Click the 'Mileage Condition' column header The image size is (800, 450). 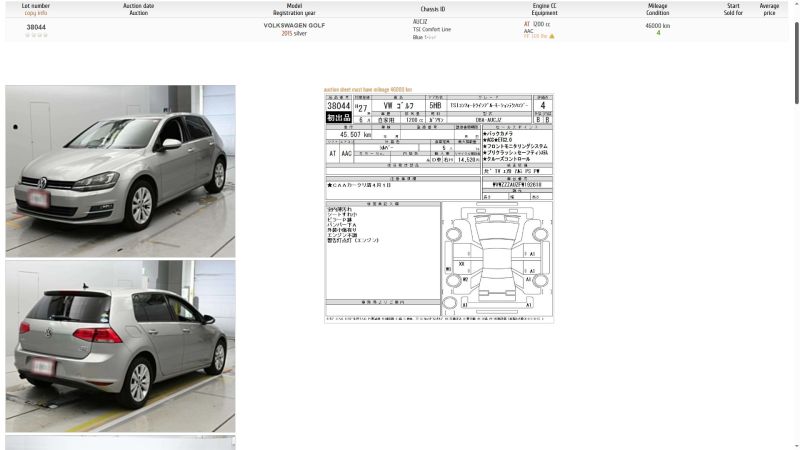point(658,9)
